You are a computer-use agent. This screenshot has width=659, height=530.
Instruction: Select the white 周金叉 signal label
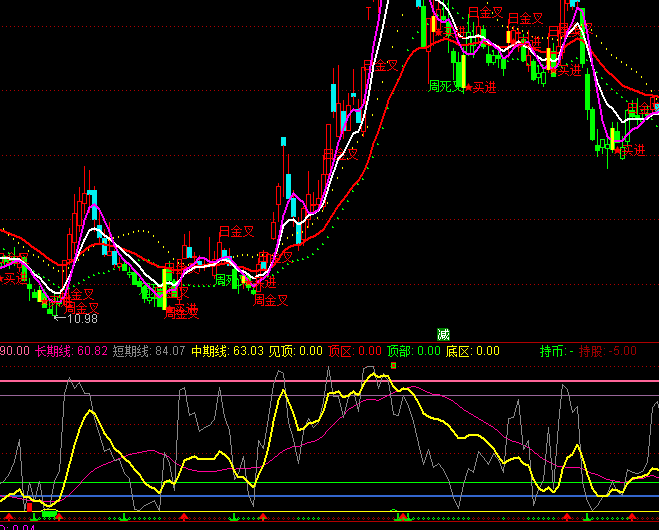(270, 299)
